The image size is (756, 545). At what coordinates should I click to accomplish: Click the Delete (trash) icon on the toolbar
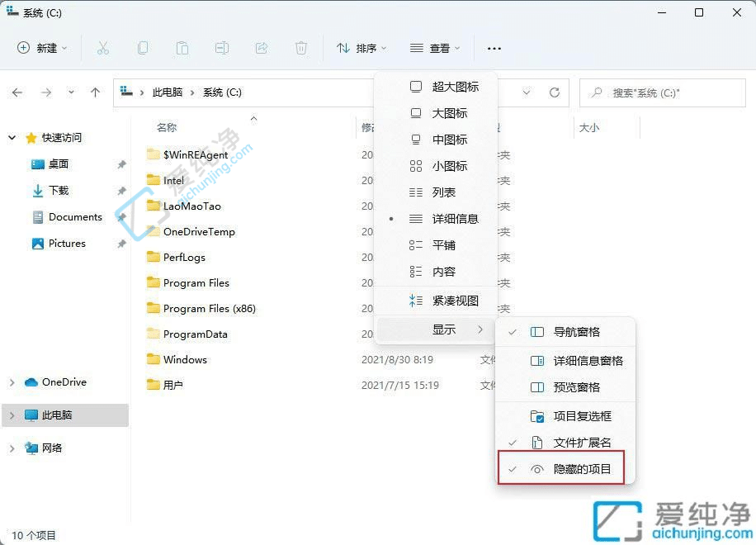pos(301,48)
